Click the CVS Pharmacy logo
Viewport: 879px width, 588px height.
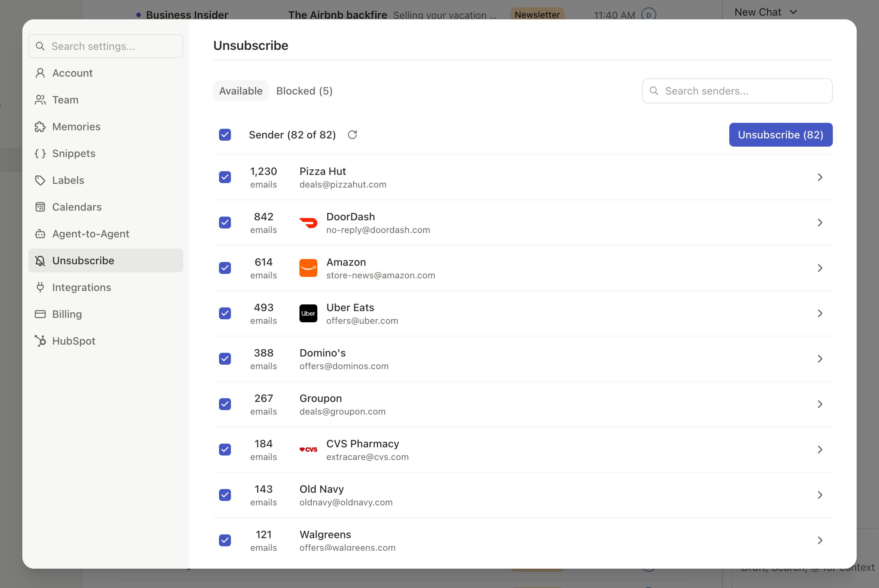308,450
